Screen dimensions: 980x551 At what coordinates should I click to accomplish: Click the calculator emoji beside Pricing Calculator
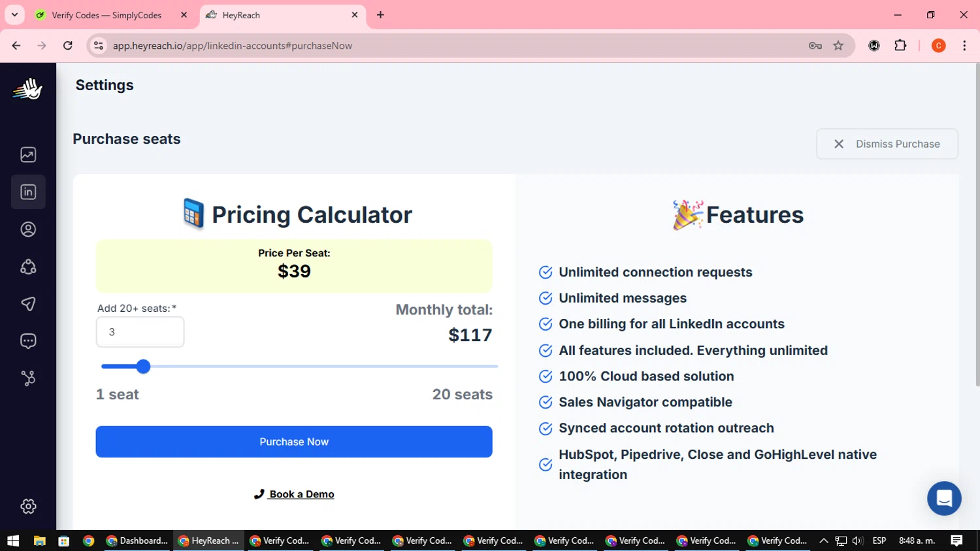[193, 214]
